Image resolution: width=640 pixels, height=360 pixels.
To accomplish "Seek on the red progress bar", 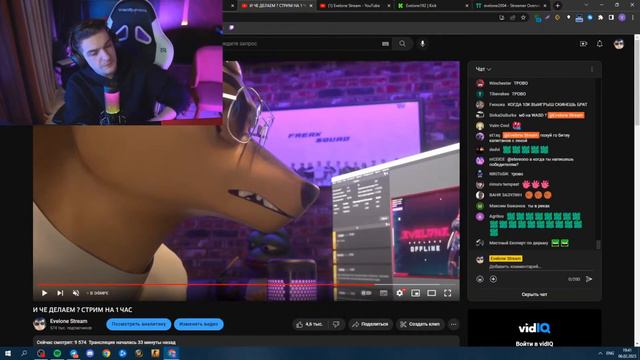I will (x=247, y=284).
